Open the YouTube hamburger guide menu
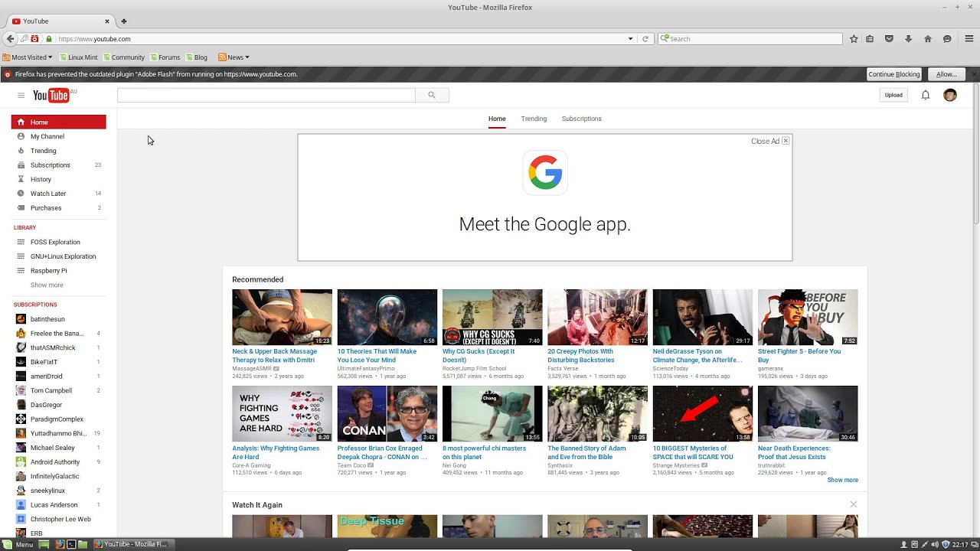This screenshot has height=551, width=980. coord(21,96)
